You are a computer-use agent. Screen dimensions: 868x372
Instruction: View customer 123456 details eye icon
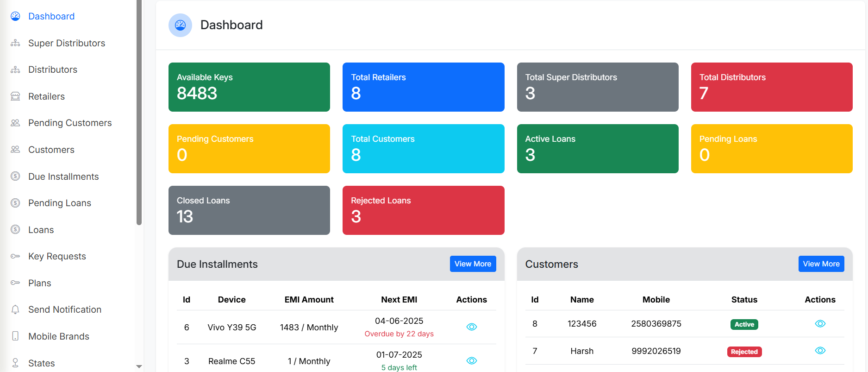(820, 324)
